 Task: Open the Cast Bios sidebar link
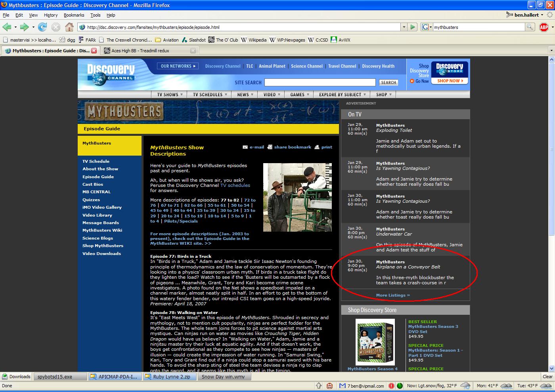(93, 184)
